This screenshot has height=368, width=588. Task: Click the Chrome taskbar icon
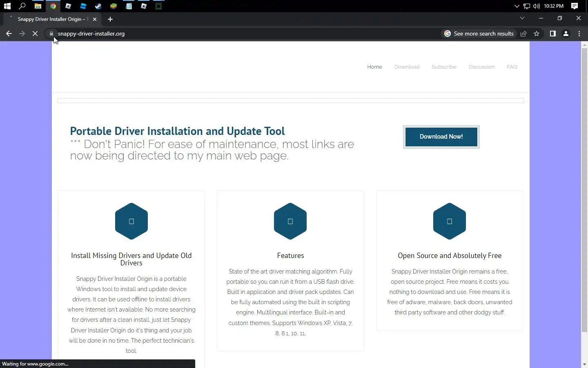(53, 6)
